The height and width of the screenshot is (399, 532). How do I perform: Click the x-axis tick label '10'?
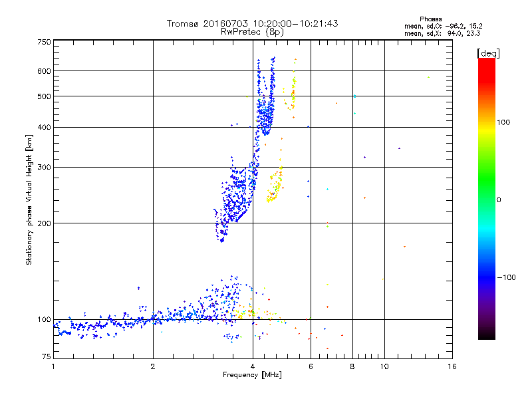pos(384,366)
